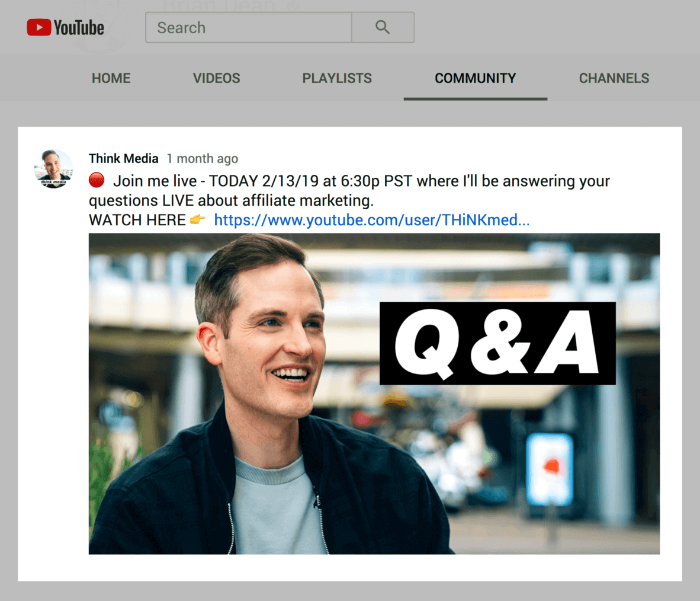
Task: Click the search magnifier icon
Action: 382,27
